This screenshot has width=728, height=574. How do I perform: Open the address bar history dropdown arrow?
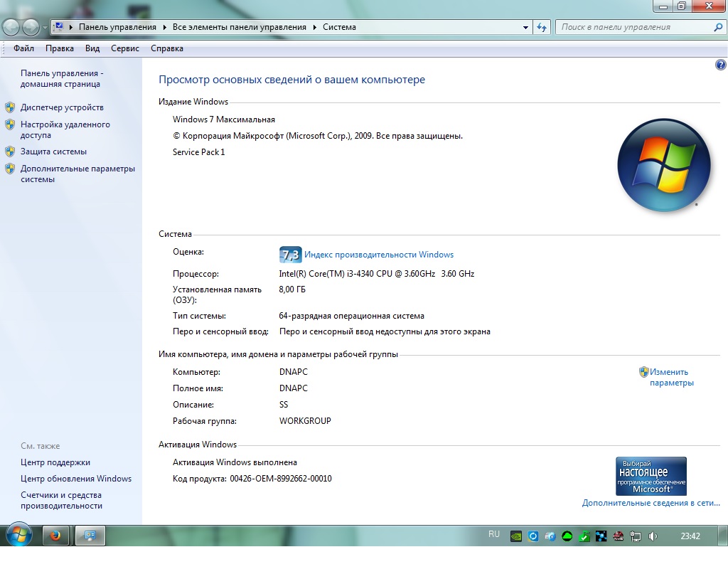tap(525, 28)
